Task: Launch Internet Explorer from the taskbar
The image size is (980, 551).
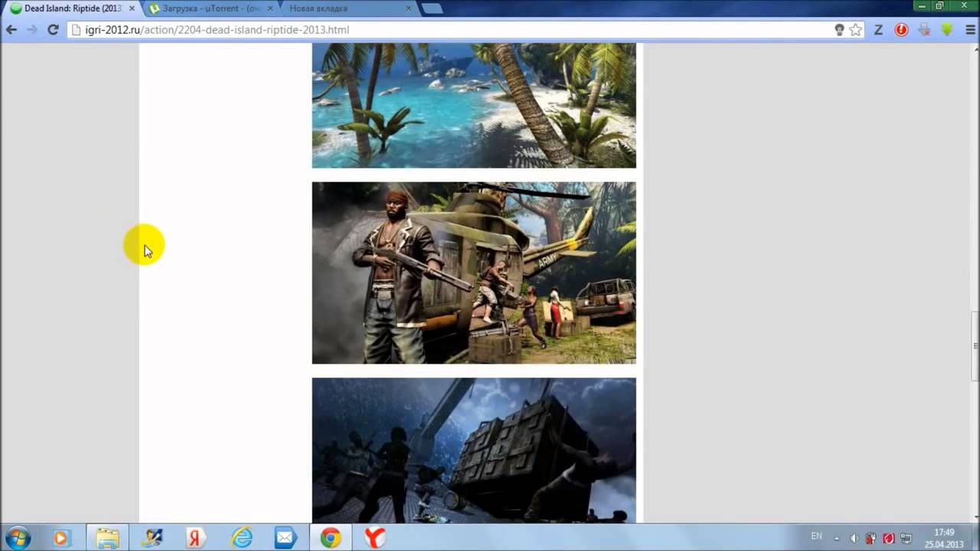Action: pyautogui.click(x=241, y=538)
